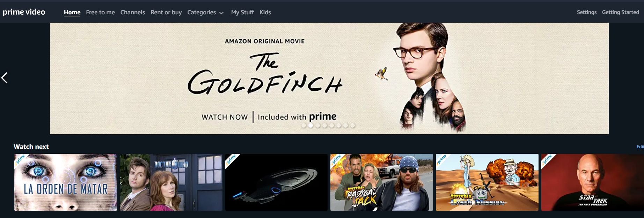Image resolution: width=644 pixels, height=218 pixels.
Task: Click Getting Started link
Action: [x=621, y=12]
